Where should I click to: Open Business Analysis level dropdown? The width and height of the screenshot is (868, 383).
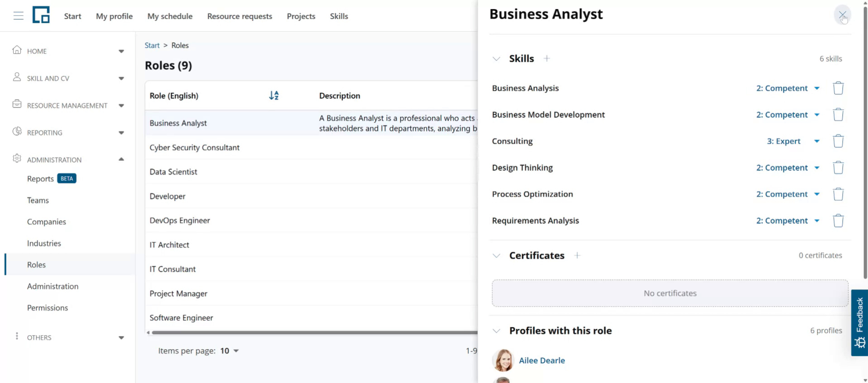click(x=787, y=88)
